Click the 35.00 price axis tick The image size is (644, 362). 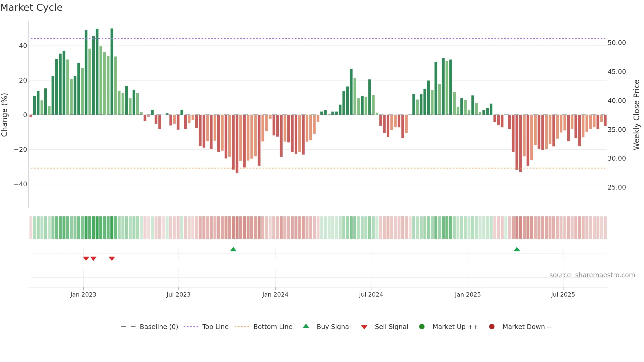(x=617, y=130)
